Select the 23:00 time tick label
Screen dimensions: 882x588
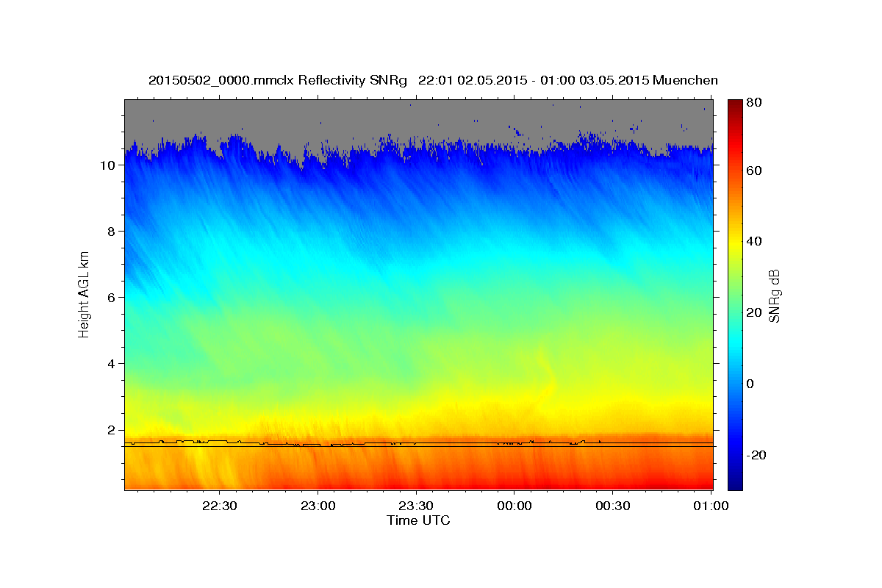point(318,506)
